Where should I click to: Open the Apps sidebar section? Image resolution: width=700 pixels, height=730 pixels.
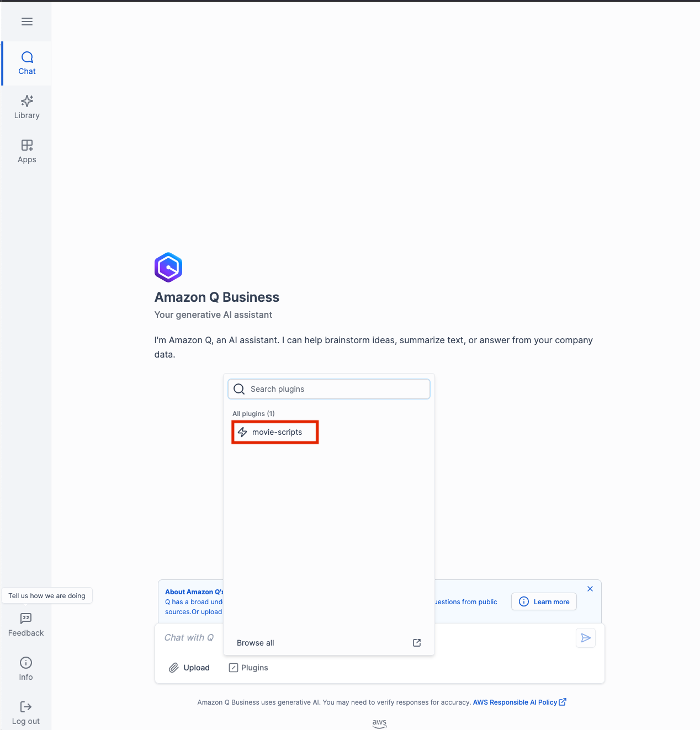click(26, 152)
